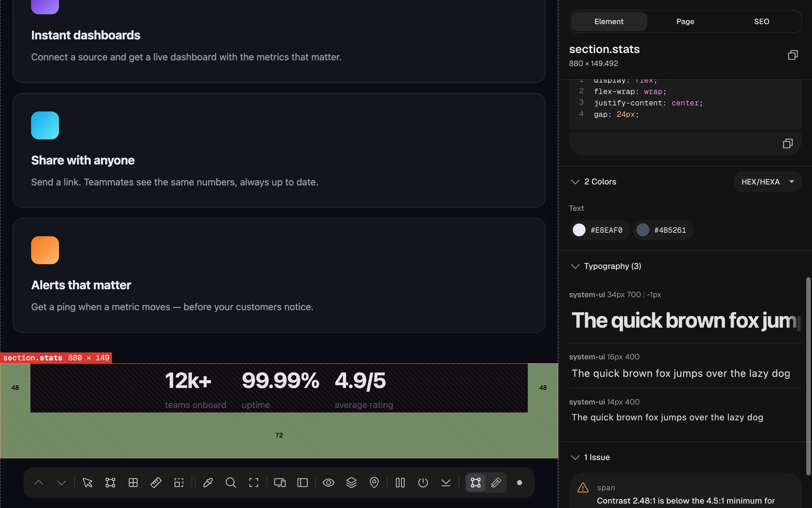Switch to the Page tab
Screen dimensions: 812x508
click(685, 22)
